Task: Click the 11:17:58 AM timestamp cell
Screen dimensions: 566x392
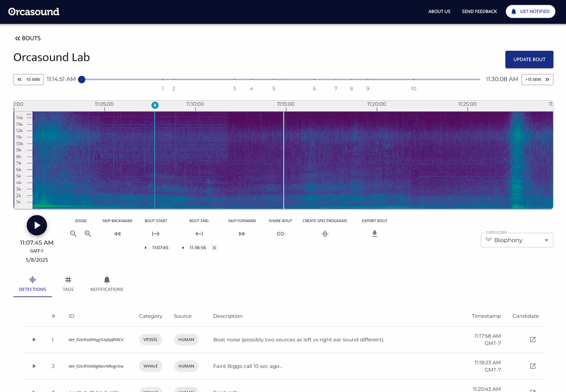Action: pyautogui.click(x=487, y=340)
